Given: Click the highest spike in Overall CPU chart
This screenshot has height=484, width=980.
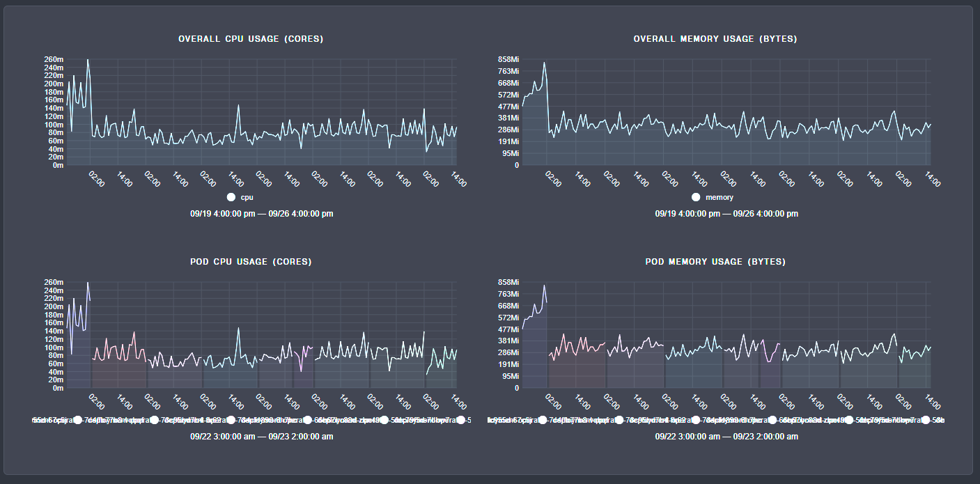Looking at the screenshot, I should point(87,60).
